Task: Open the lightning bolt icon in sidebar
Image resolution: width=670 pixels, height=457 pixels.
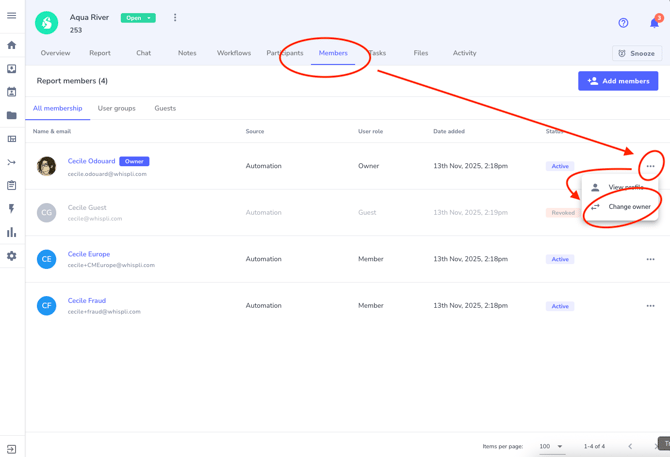Action: (12, 209)
